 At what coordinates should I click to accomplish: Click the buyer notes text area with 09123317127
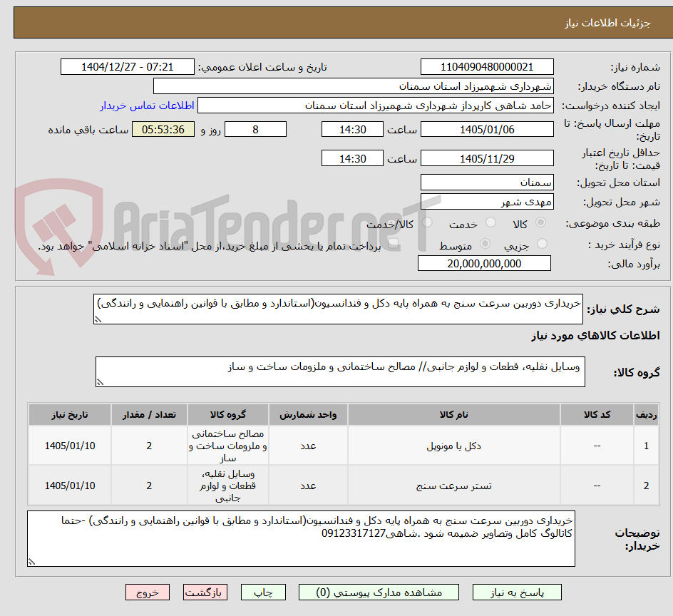pyautogui.click(x=301, y=539)
